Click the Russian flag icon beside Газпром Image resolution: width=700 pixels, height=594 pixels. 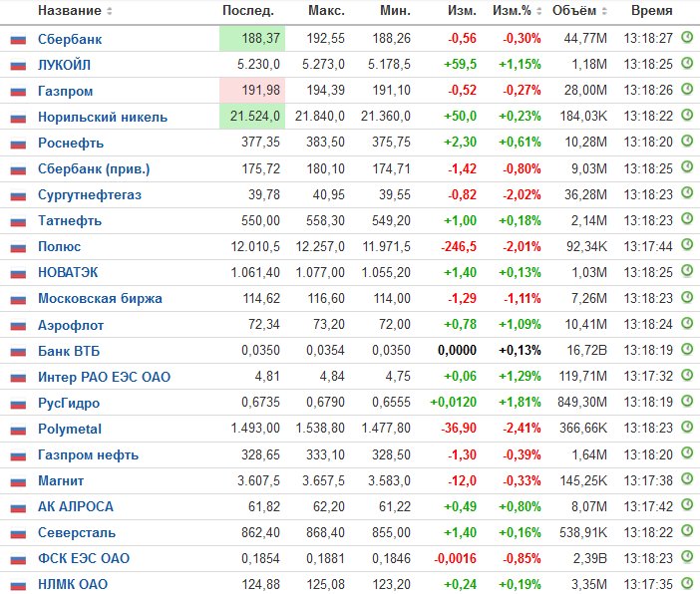pyautogui.click(x=18, y=92)
